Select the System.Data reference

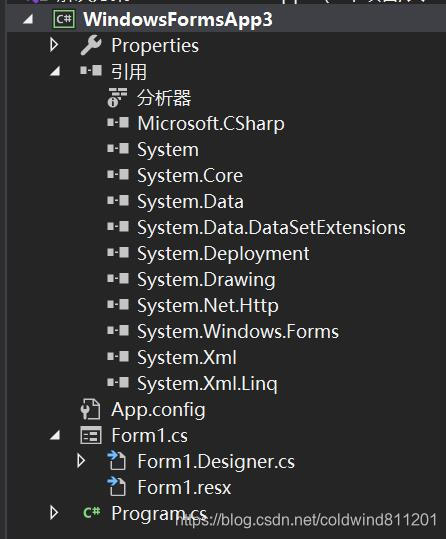(x=190, y=201)
